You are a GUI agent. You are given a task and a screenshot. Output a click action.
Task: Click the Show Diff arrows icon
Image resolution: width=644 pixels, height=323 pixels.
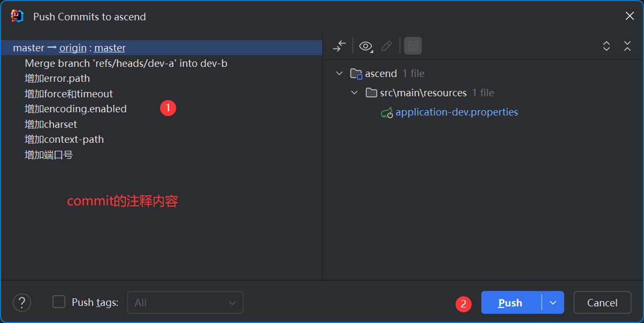(339, 46)
